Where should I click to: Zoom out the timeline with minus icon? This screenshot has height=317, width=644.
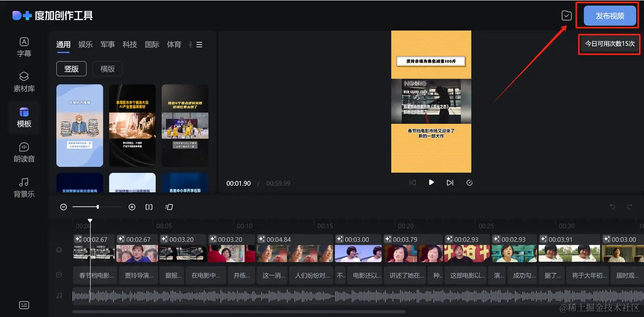[x=63, y=207]
